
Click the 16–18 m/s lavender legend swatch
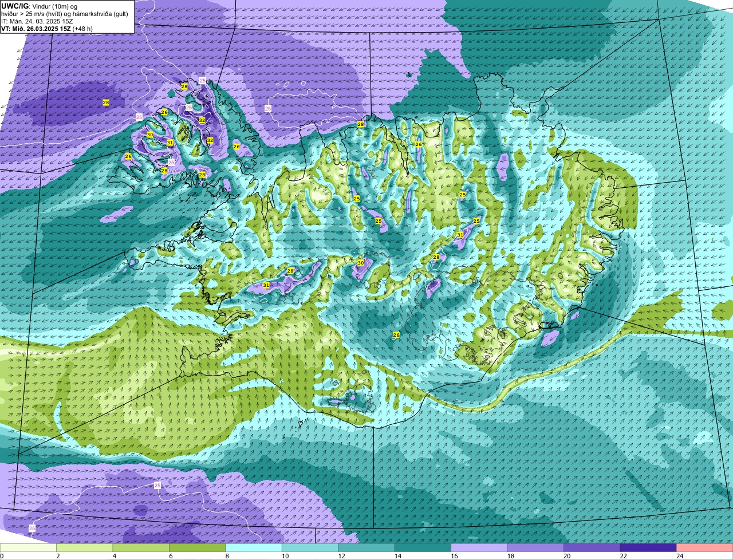click(x=479, y=548)
